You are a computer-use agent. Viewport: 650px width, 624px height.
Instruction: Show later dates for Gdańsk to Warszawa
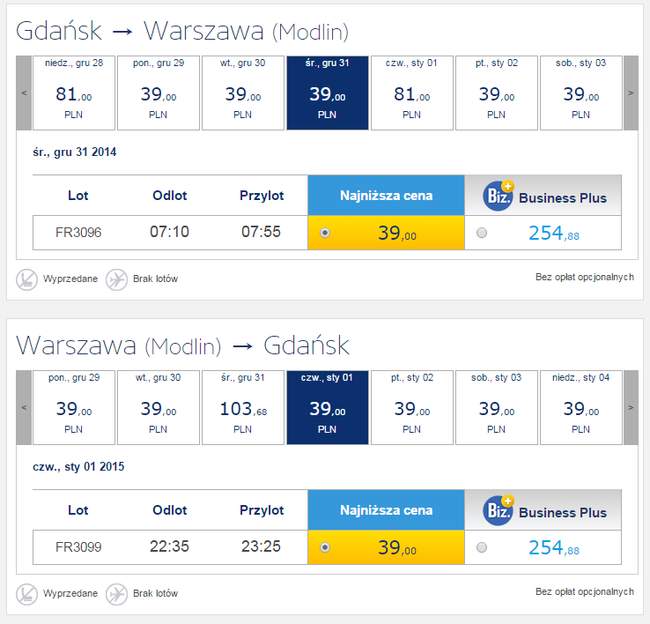coord(631,93)
